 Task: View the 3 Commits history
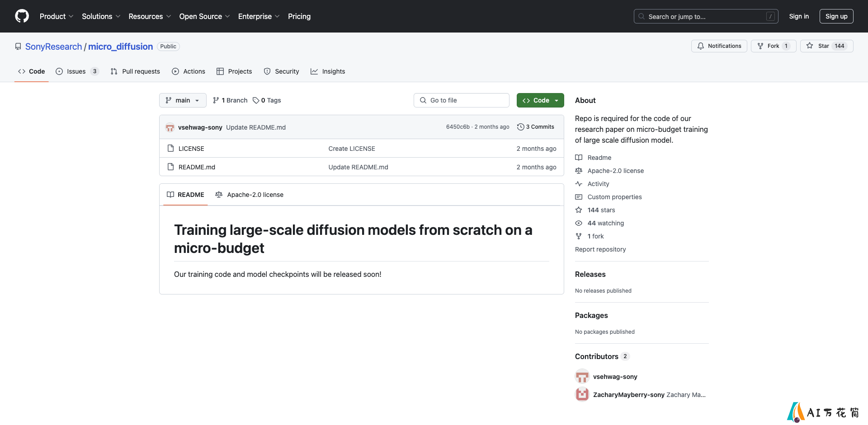click(536, 127)
